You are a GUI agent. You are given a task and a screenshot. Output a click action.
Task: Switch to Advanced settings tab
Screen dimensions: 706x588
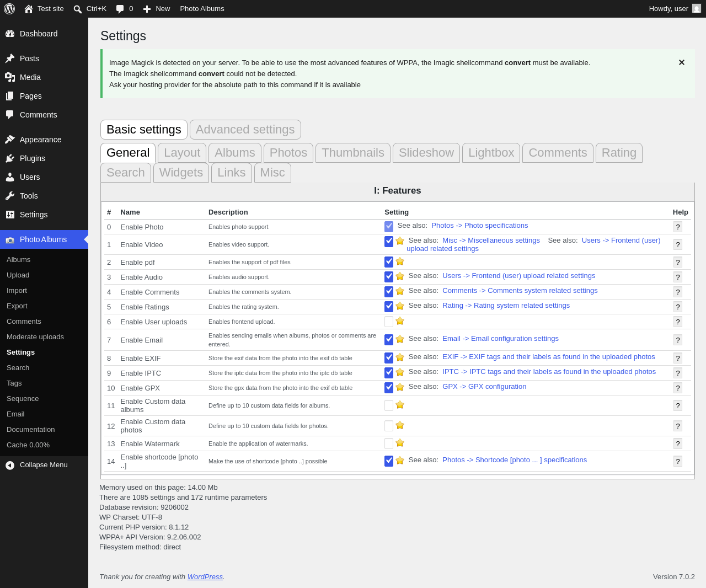245,130
